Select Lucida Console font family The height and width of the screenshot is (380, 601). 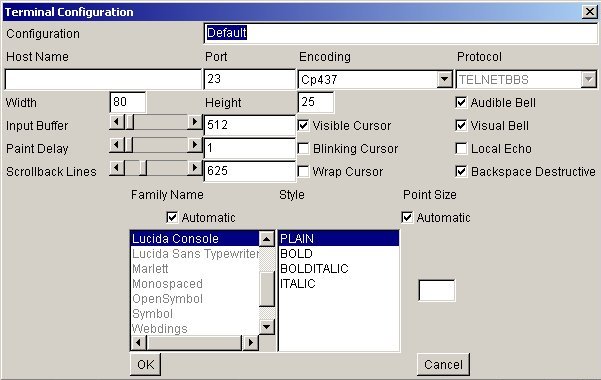pyautogui.click(x=195, y=239)
